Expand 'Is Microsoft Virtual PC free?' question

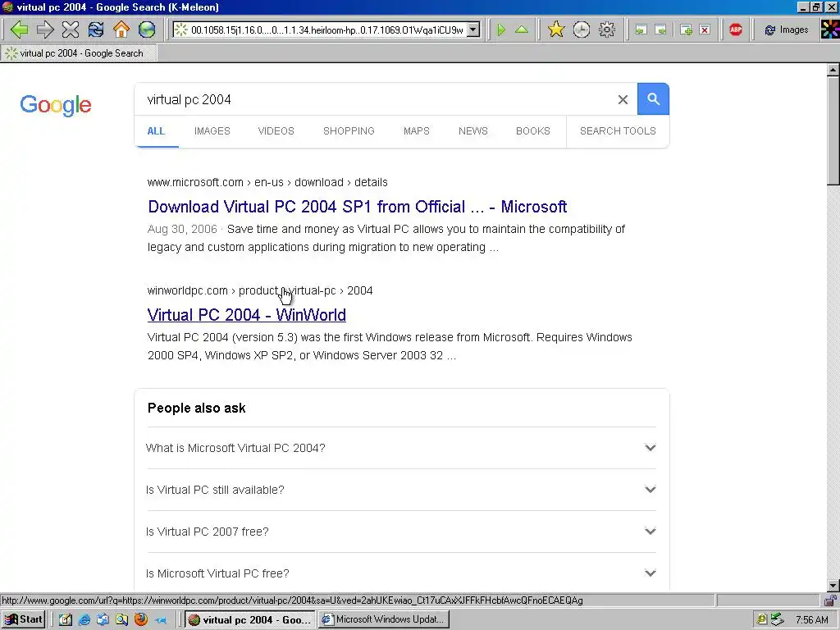[400, 573]
